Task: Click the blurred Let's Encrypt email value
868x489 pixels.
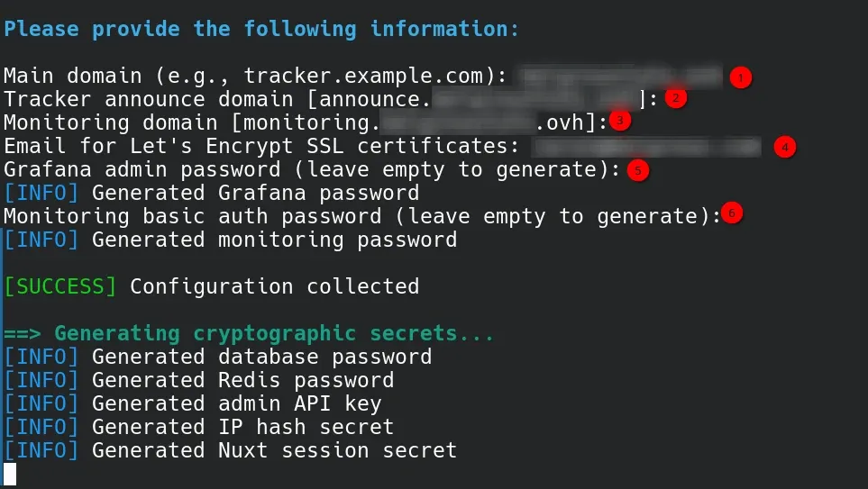Action: coord(646,146)
